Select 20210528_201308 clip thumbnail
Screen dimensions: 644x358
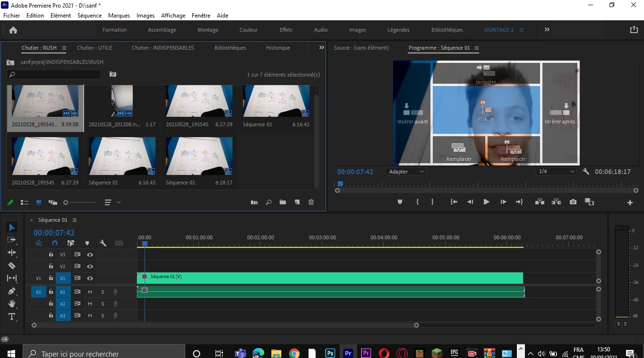click(122, 101)
